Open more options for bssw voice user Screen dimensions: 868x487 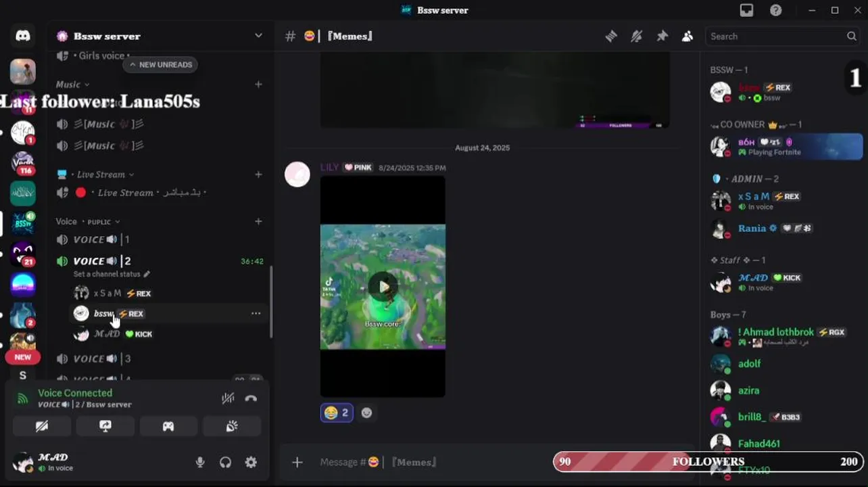pos(256,313)
